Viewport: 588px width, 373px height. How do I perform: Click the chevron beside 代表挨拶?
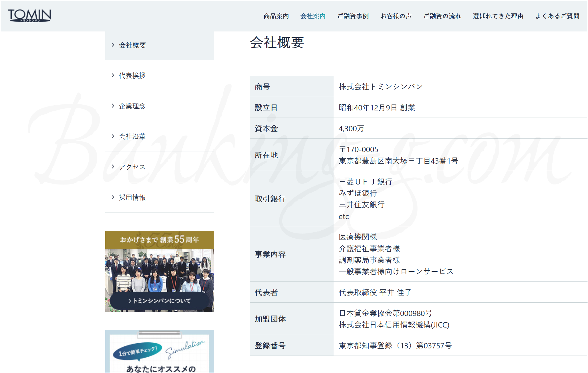[x=113, y=75]
